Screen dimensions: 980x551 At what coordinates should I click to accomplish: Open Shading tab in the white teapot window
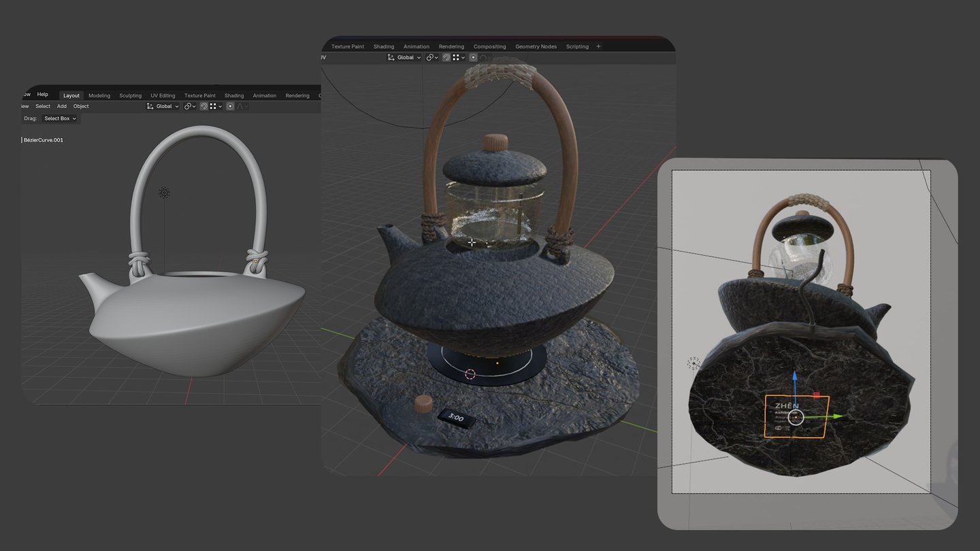click(x=234, y=96)
